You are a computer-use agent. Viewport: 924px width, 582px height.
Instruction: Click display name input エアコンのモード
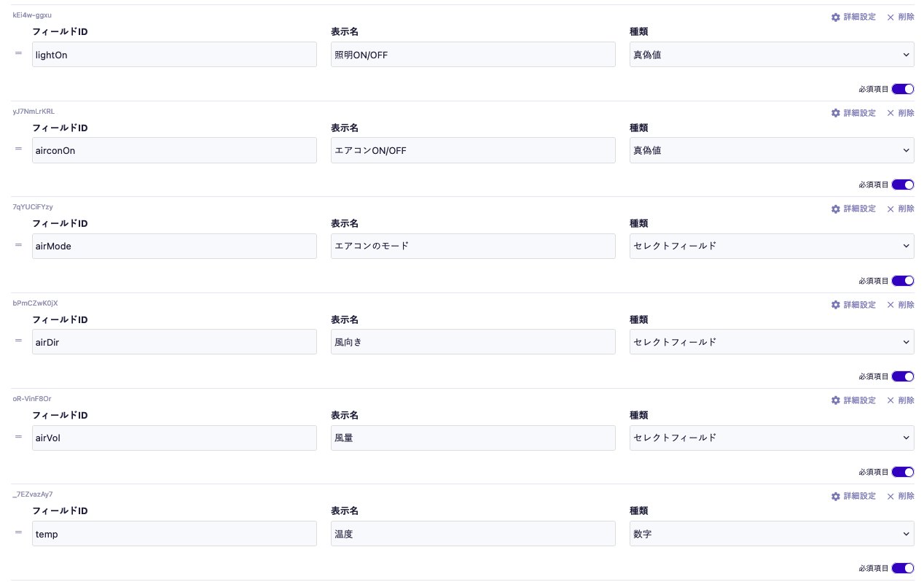473,246
